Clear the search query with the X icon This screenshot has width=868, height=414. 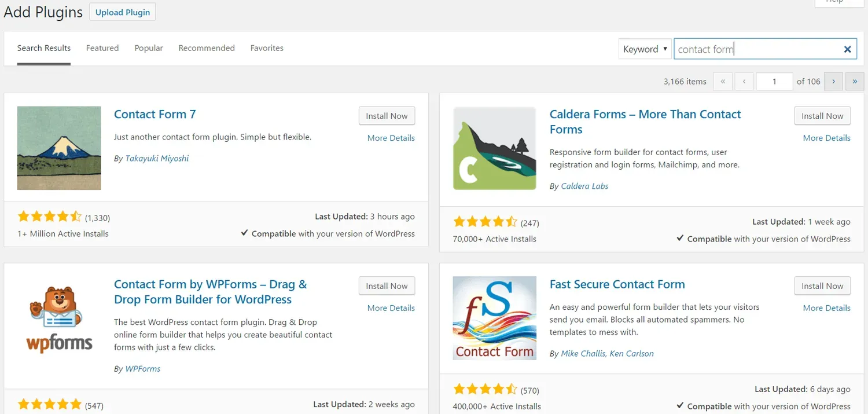pos(847,49)
